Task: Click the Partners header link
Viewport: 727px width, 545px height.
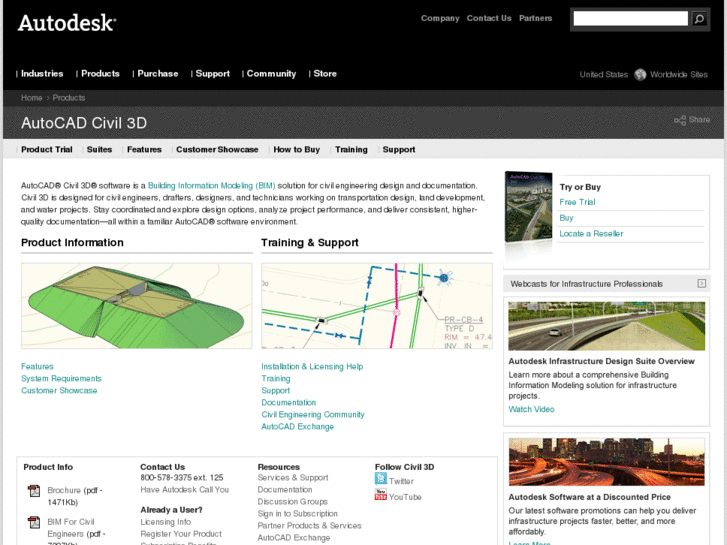Action: [536, 18]
